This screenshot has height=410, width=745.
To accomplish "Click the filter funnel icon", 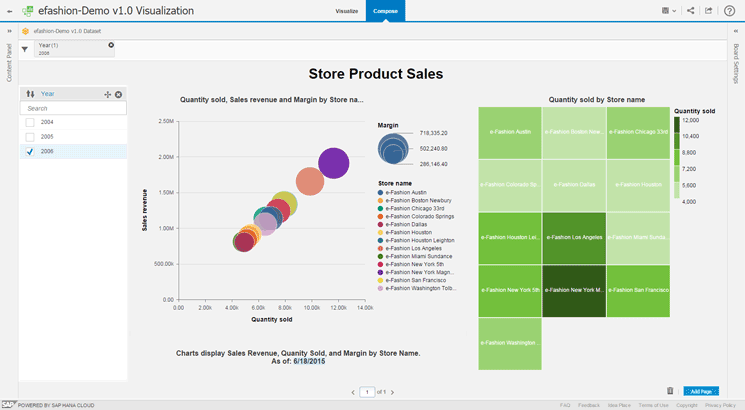I will [25, 48].
